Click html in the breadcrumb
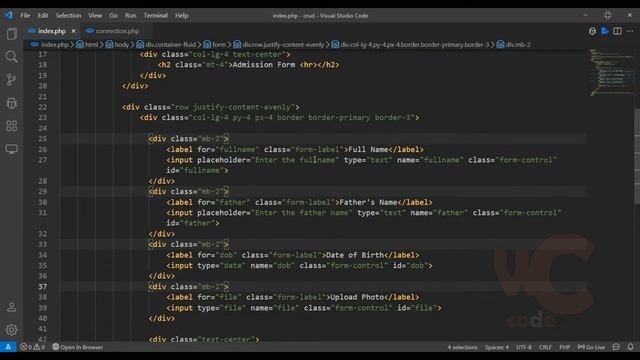Viewport: 640px width, 360px height. click(91, 44)
